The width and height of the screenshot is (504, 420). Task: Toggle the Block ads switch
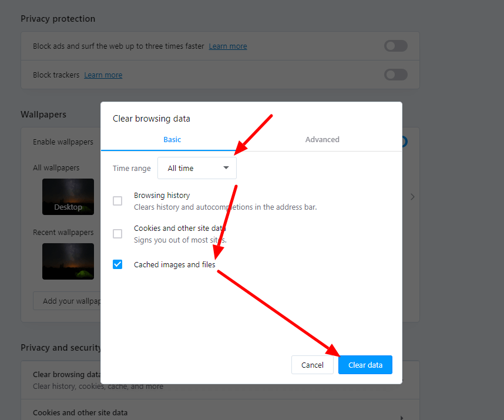coord(396,46)
